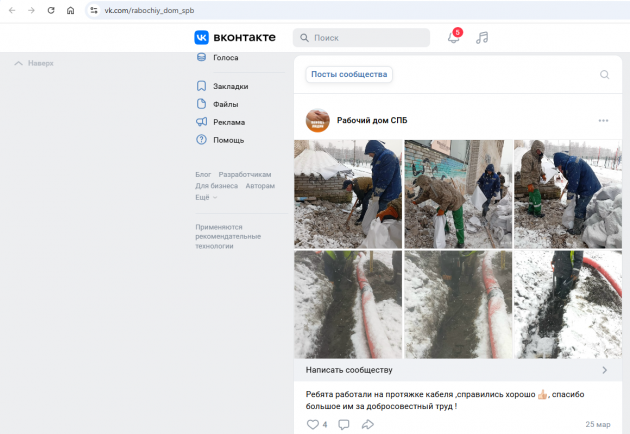Like the post with heart icon

pyautogui.click(x=312, y=424)
